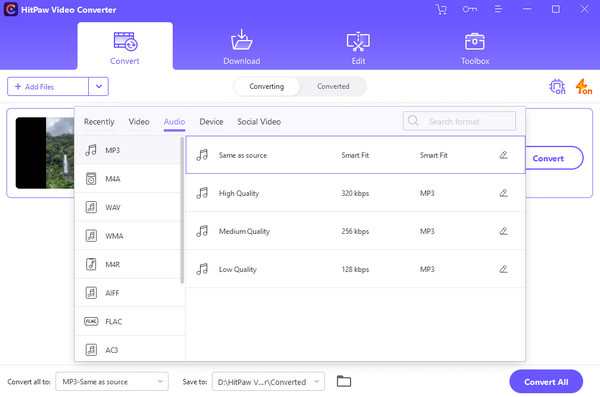600x397 pixels.
Task: Choose the Low Quality 128 kbps preset
Action: pos(355,269)
